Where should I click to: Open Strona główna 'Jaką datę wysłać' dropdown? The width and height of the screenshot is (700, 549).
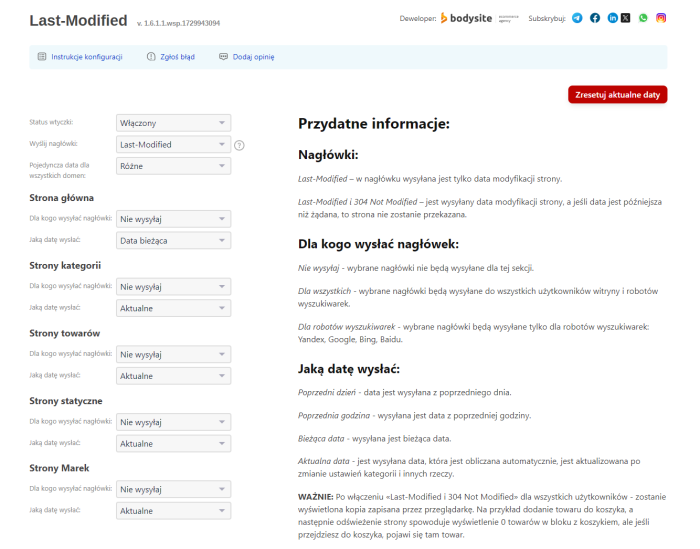[173, 241]
